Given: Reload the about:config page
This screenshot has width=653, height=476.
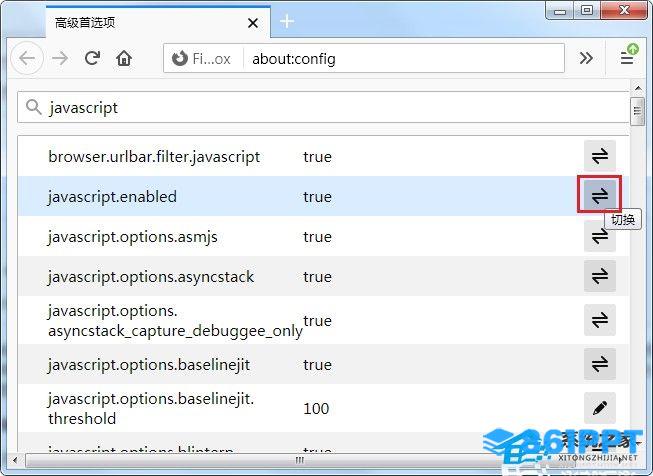Looking at the screenshot, I should [92, 58].
